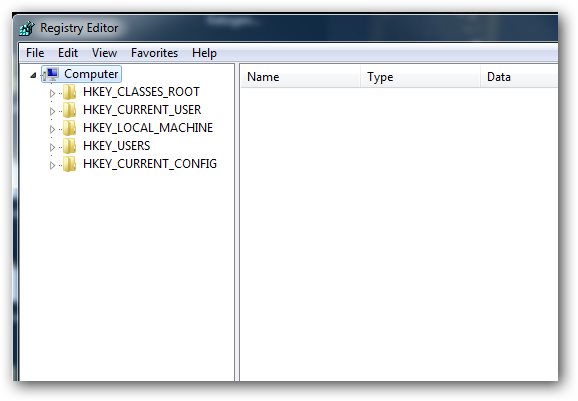The height and width of the screenshot is (401, 578).
Task: Expand the HKEY_USERS key
Action: coord(52,147)
